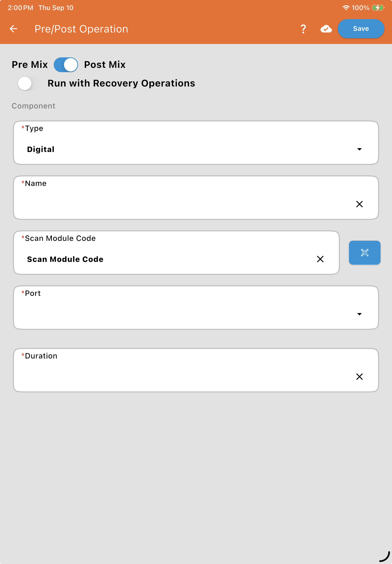Open help via question mark icon
The width and height of the screenshot is (392, 564).
pyautogui.click(x=303, y=29)
